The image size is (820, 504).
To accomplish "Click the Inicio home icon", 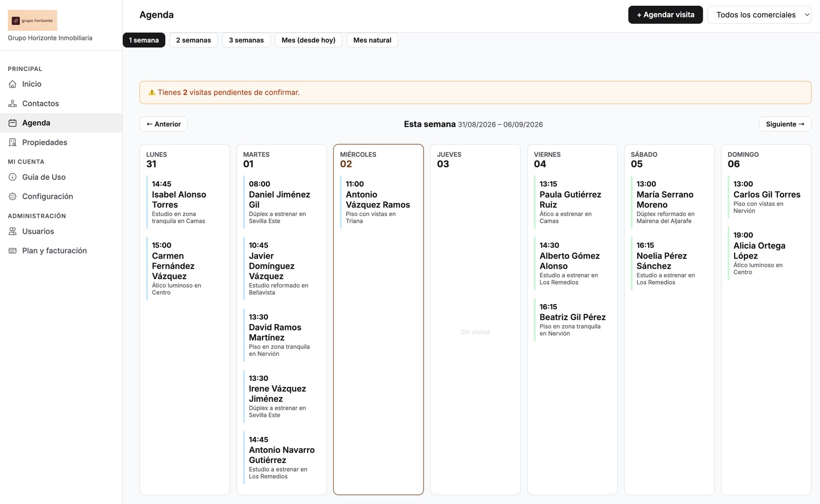I will tap(13, 84).
